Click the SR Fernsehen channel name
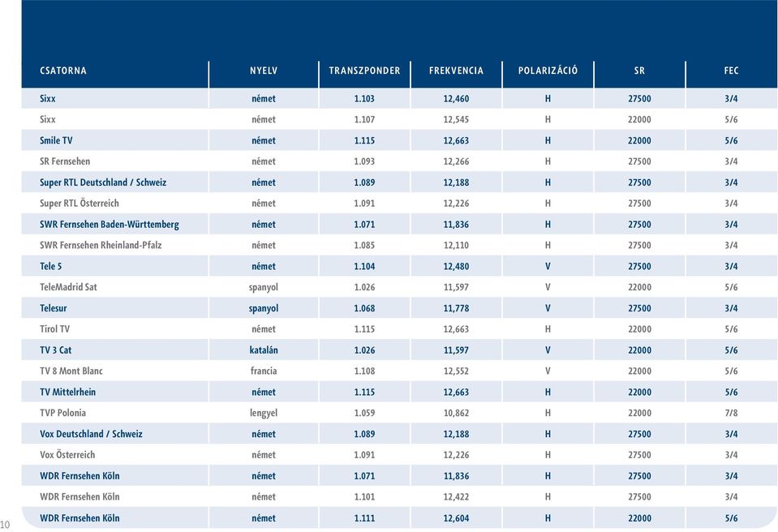The height and width of the screenshot is (532, 778). tap(65, 161)
